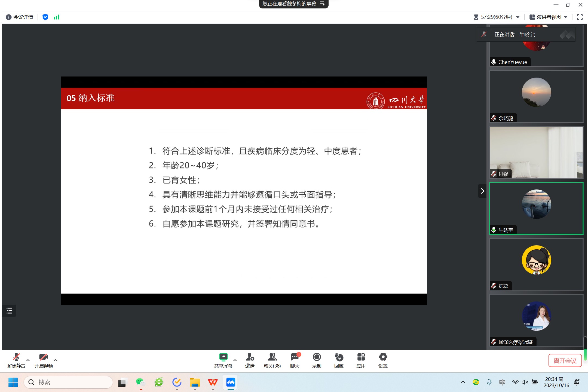The height and width of the screenshot is (392, 588).
Task: Click the Leave Meeting button
Action: (x=565, y=361)
